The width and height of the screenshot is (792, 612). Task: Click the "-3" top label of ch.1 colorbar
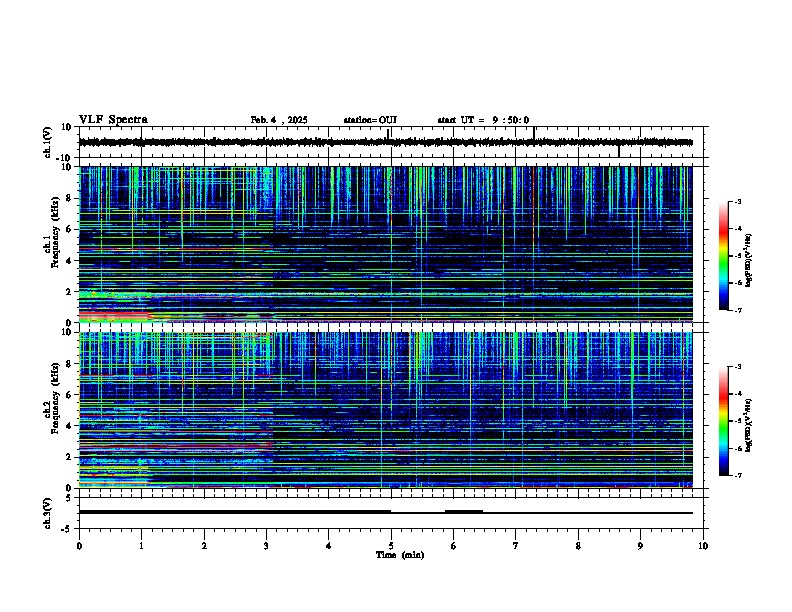point(737,201)
